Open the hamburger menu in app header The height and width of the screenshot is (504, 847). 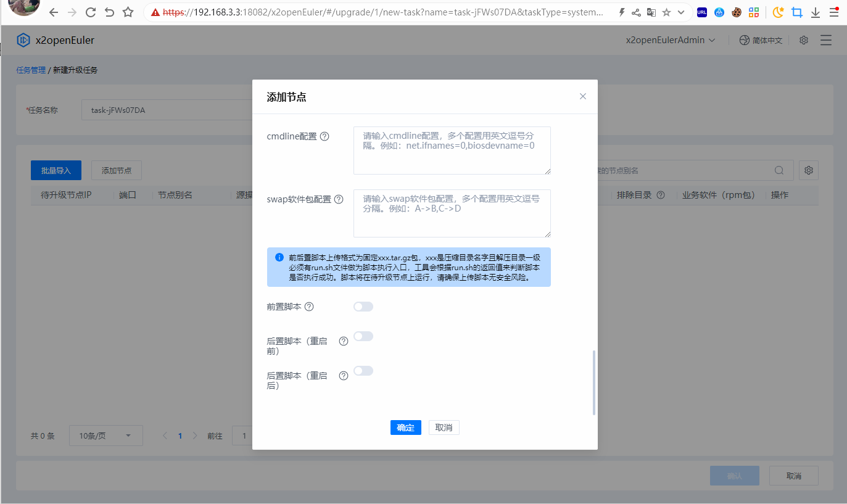click(x=826, y=40)
